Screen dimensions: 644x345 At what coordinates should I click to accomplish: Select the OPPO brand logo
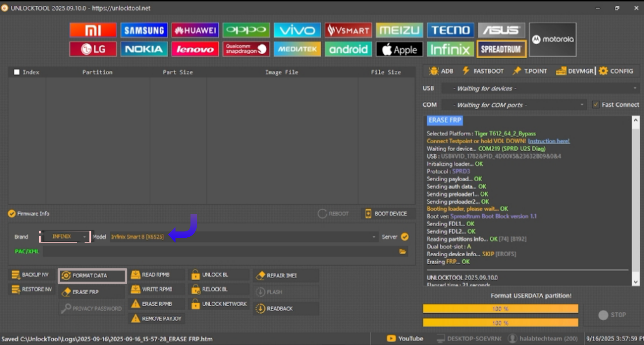point(246,30)
